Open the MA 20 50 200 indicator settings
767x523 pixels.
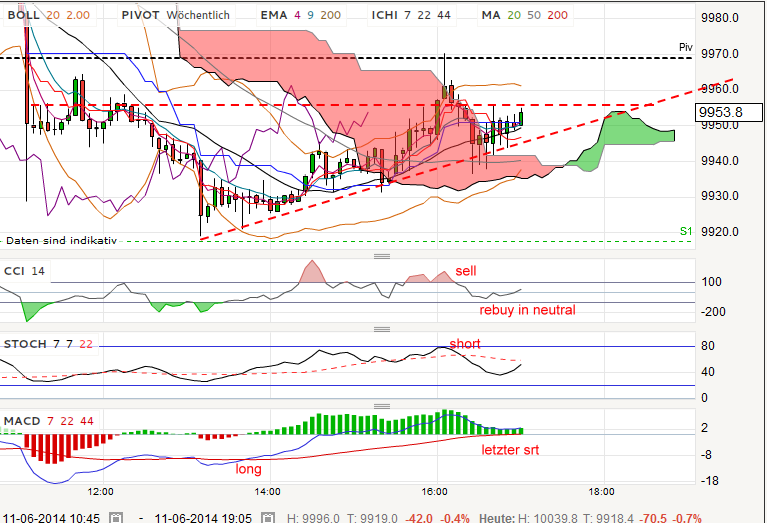[524, 15]
